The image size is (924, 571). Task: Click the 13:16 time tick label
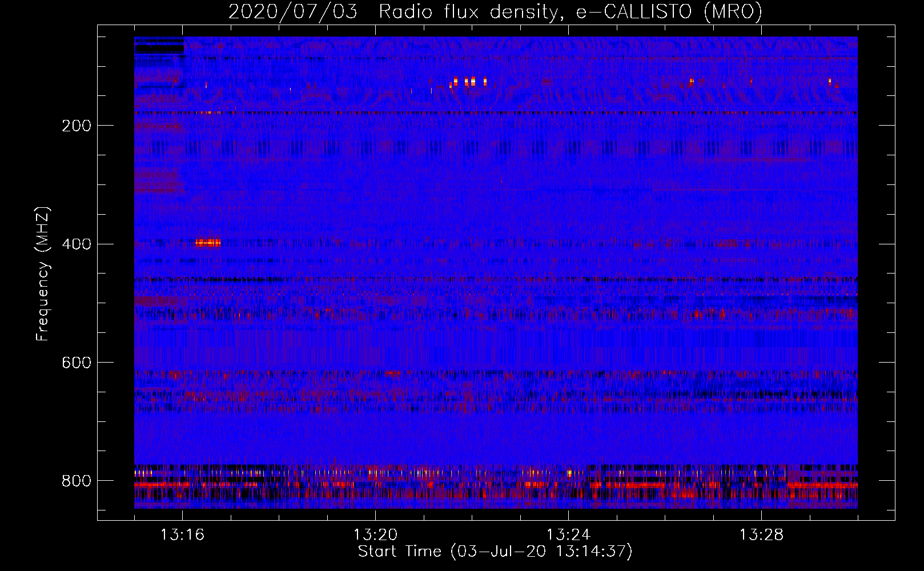click(x=182, y=535)
